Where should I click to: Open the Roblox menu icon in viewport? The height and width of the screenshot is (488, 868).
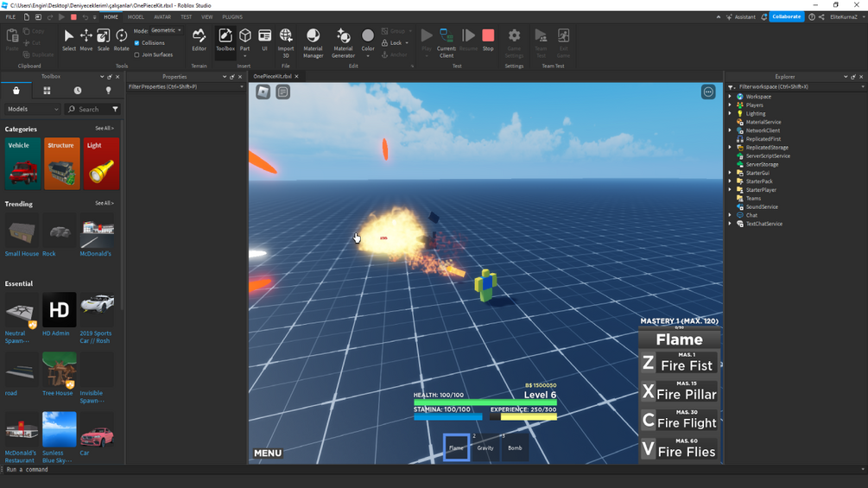pos(263,92)
